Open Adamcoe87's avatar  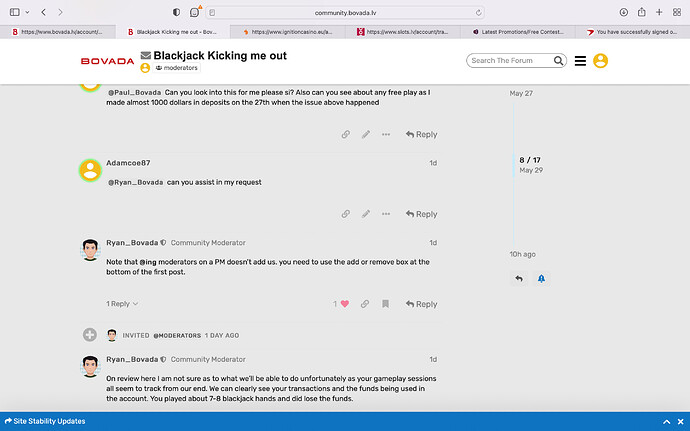pos(90,170)
